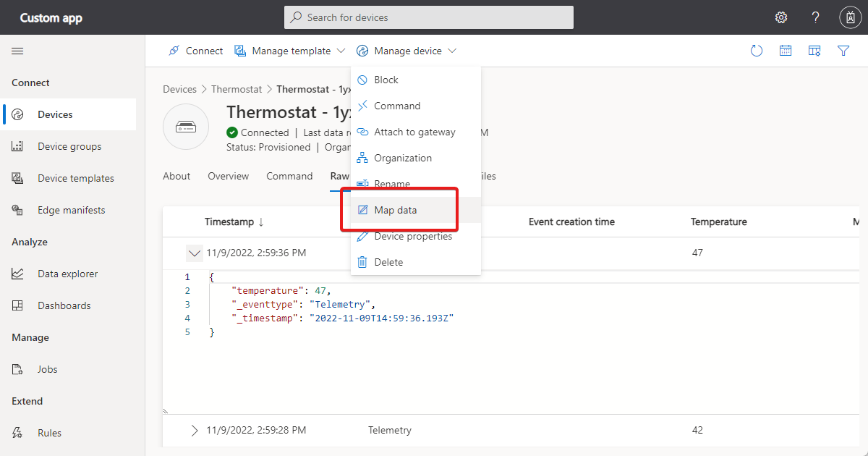This screenshot has height=456, width=868.
Task: Open the filter funnel icon
Action: 843,51
